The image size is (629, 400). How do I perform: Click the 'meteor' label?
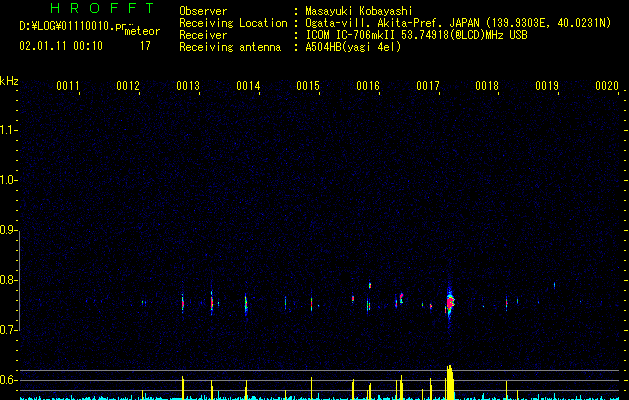[x=142, y=31]
